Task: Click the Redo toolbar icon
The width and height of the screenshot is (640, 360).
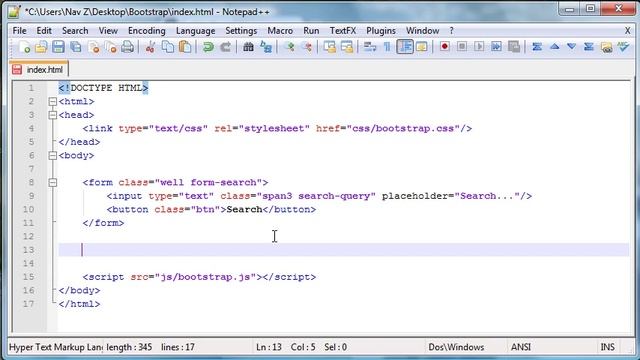Action: tap(225, 47)
